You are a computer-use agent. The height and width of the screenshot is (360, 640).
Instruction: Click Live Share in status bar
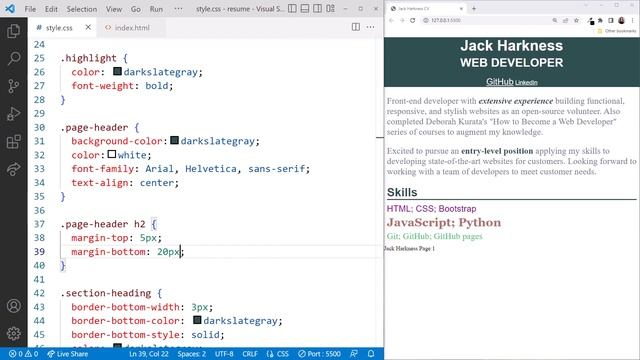point(67,354)
